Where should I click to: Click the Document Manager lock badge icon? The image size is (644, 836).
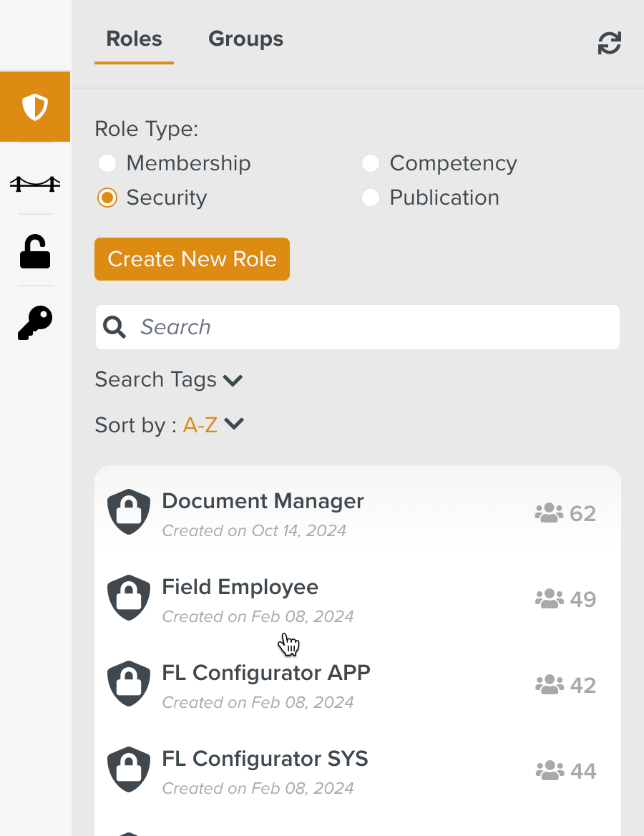(x=128, y=511)
